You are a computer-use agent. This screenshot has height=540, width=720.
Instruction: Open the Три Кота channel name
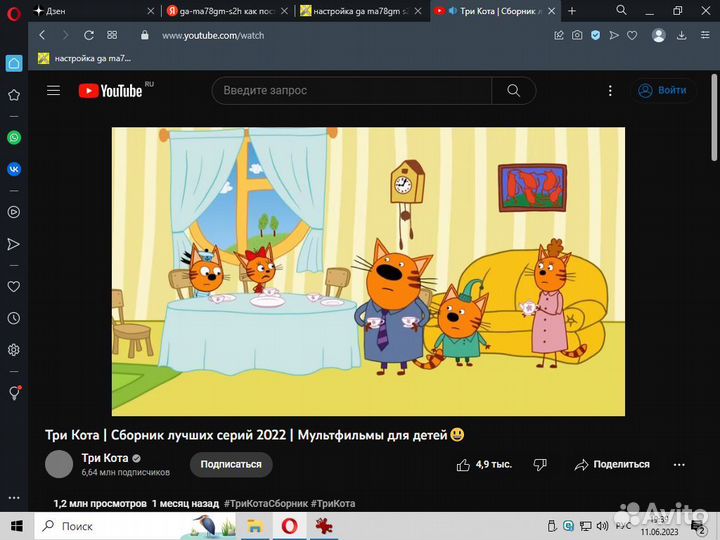105,458
